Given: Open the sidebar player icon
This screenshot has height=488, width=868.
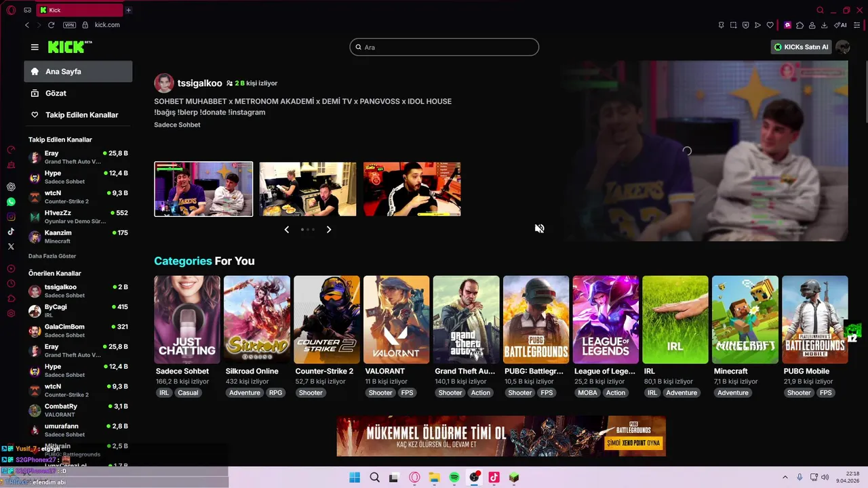Looking at the screenshot, I should click(x=11, y=268).
